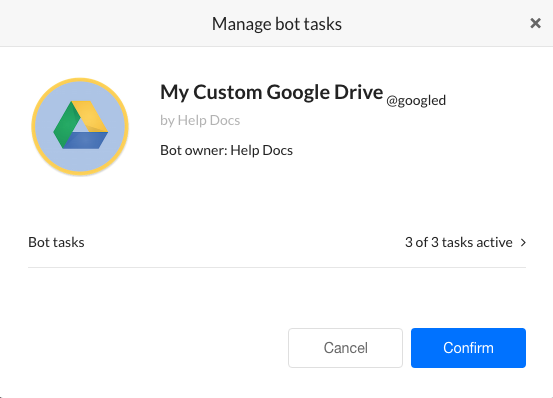Expand the Bot tasks chevron arrow
Image resolution: width=553 pixels, height=398 pixels.
coord(523,243)
